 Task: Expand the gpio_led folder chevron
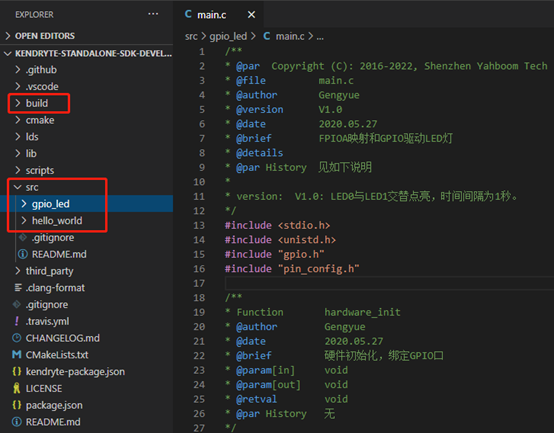(x=24, y=204)
